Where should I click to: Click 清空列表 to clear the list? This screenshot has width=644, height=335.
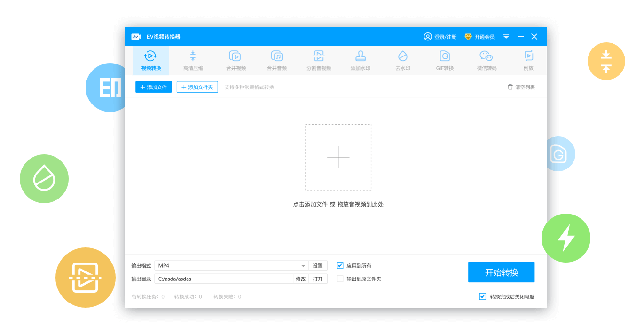point(521,87)
